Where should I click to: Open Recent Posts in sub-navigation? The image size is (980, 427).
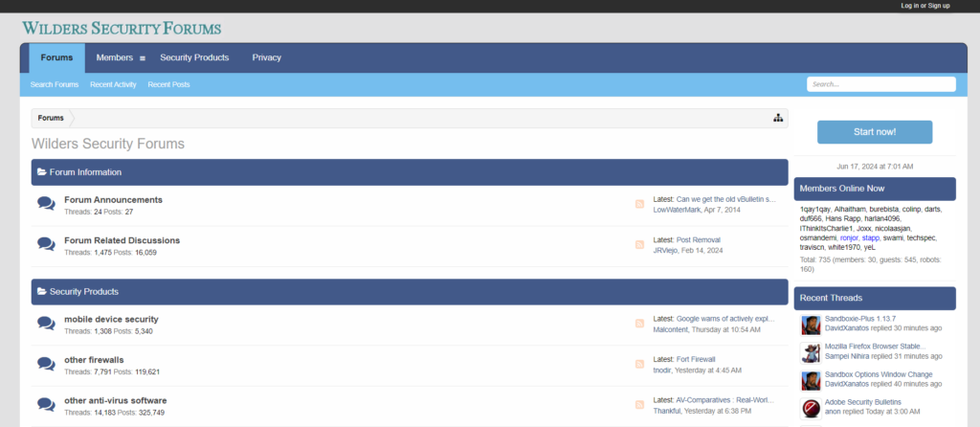[168, 84]
